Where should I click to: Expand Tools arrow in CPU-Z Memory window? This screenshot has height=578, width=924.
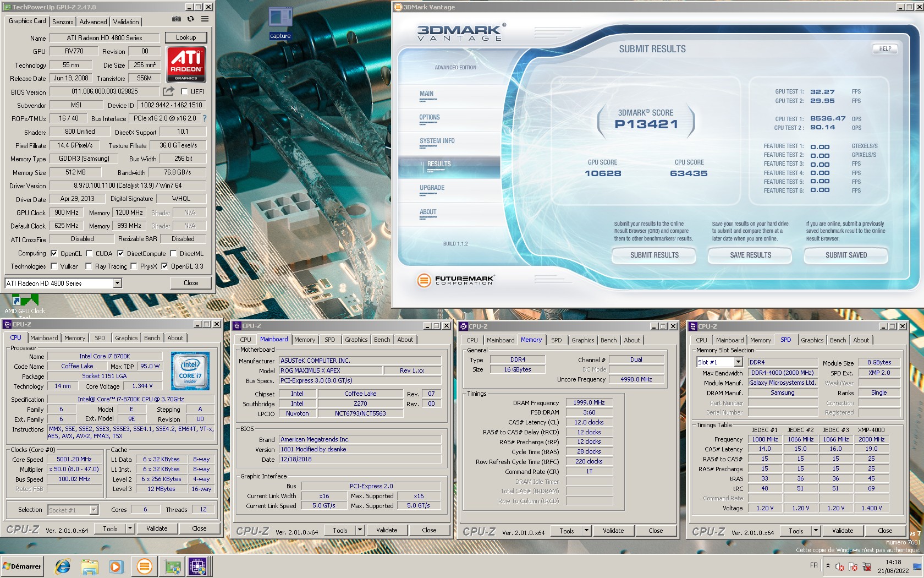point(586,531)
